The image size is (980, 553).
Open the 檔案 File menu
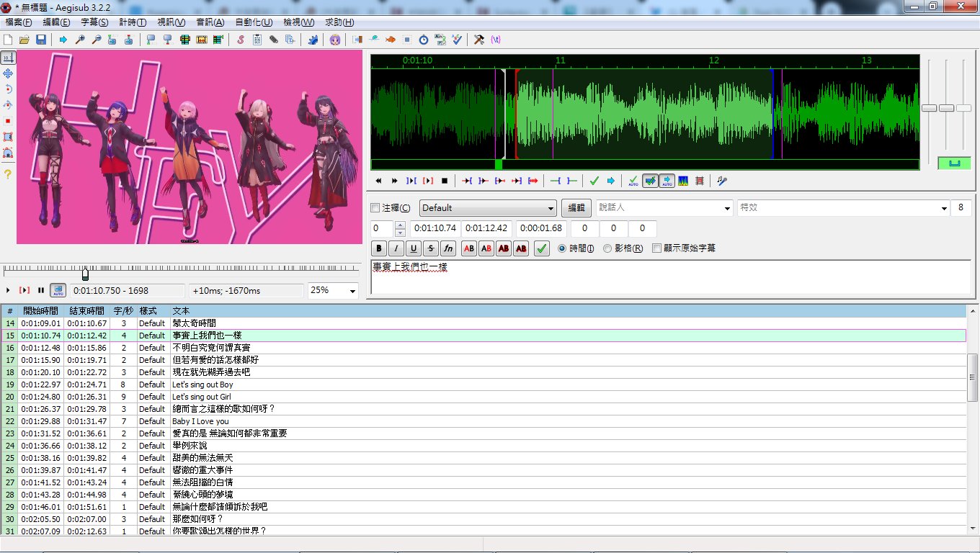19,22
